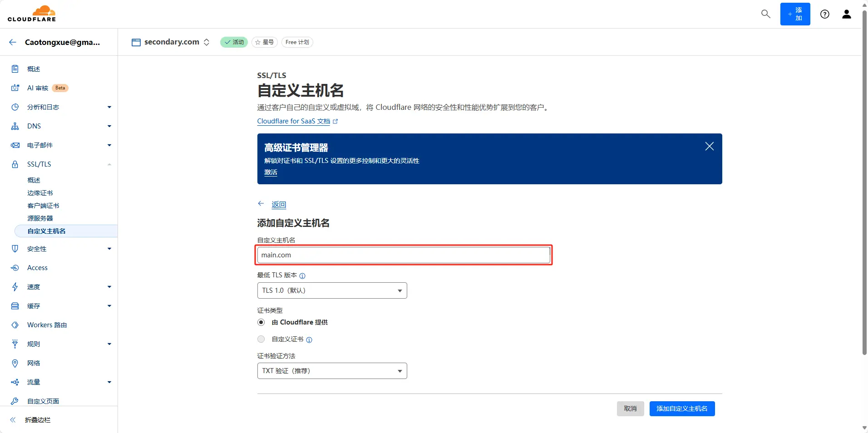Image resolution: width=868 pixels, height=433 pixels.
Task: Open the 客户端证书 submenu item
Action: [x=43, y=206]
